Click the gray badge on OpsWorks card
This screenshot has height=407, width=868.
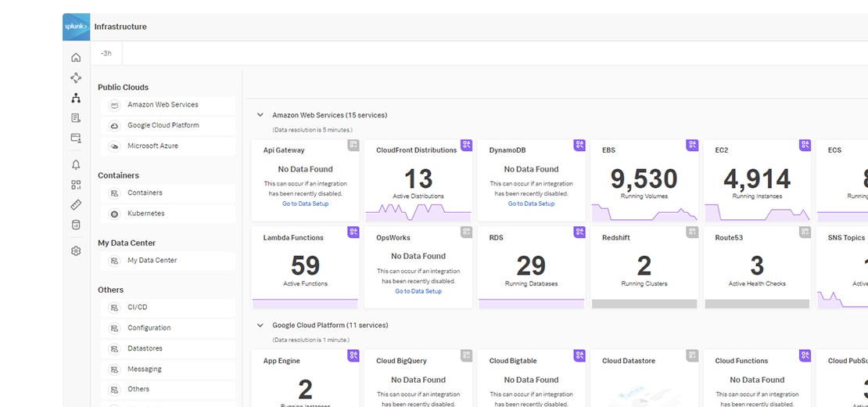click(x=467, y=232)
